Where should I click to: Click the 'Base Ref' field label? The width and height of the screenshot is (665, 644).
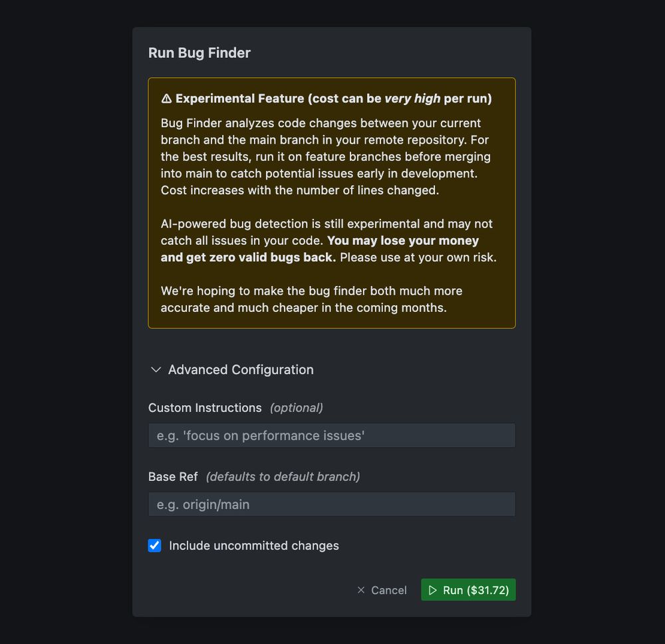[x=173, y=477]
